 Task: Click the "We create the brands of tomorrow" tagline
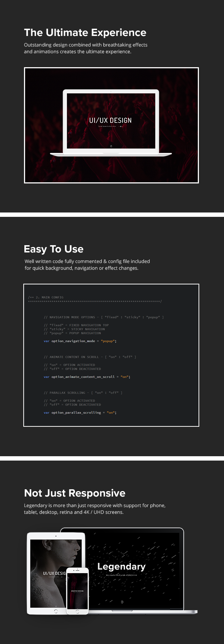click(121, 575)
